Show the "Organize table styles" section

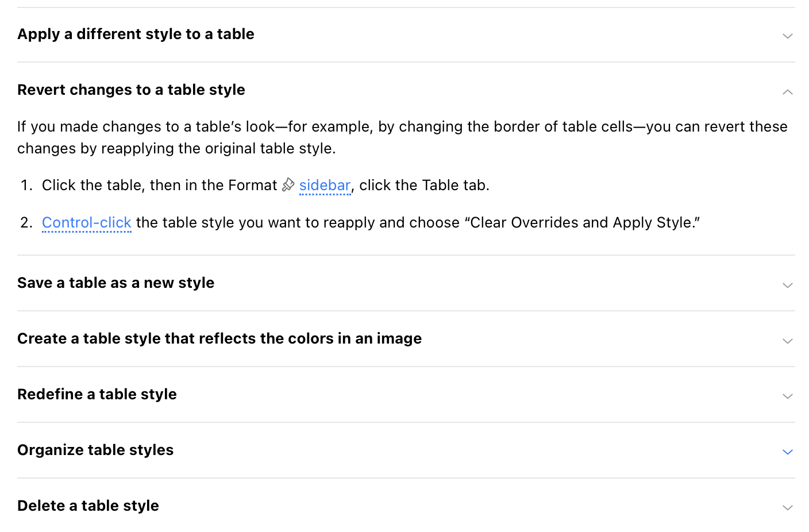pos(95,450)
